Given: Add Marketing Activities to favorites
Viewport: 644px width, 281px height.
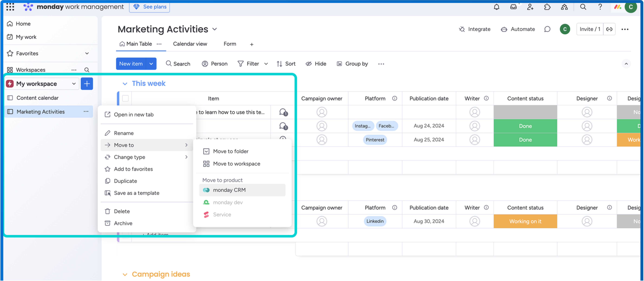Looking at the screenshot, I should [133, 169].
